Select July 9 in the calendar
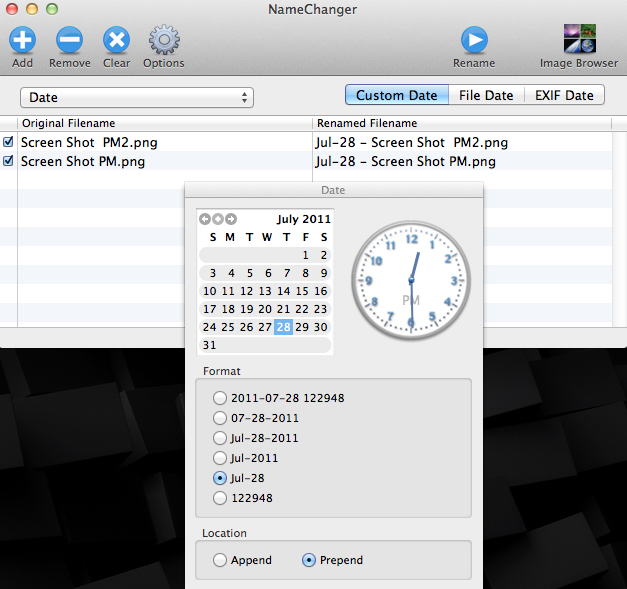Viewport: 627px width, 589px height. (x=324, y=273)
